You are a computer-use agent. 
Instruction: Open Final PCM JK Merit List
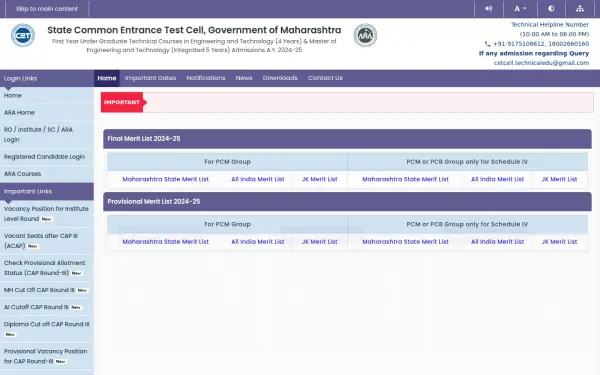pyautogui.click(x=320, y=179)
